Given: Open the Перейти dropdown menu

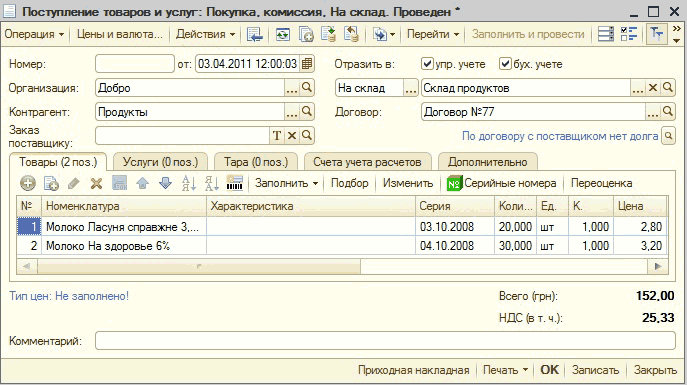Looking at the screenshot, I should click(x=433, y=34).
